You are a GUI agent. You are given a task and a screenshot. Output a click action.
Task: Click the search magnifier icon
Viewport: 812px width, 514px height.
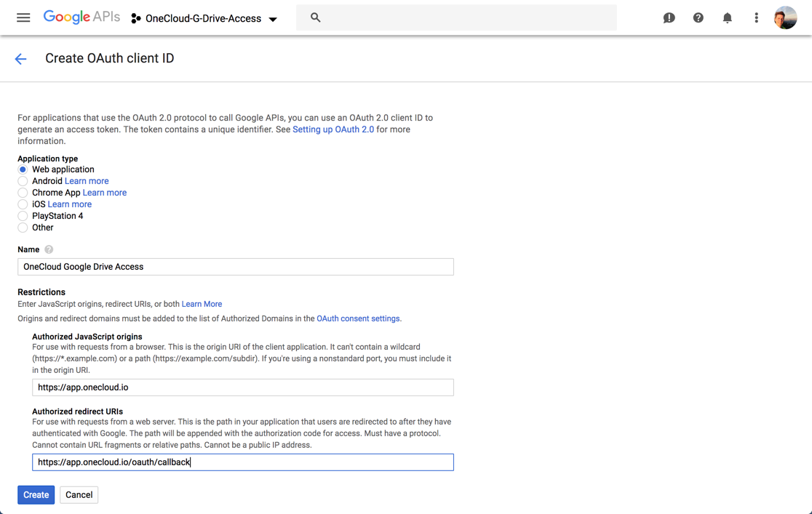click(315, 17)
